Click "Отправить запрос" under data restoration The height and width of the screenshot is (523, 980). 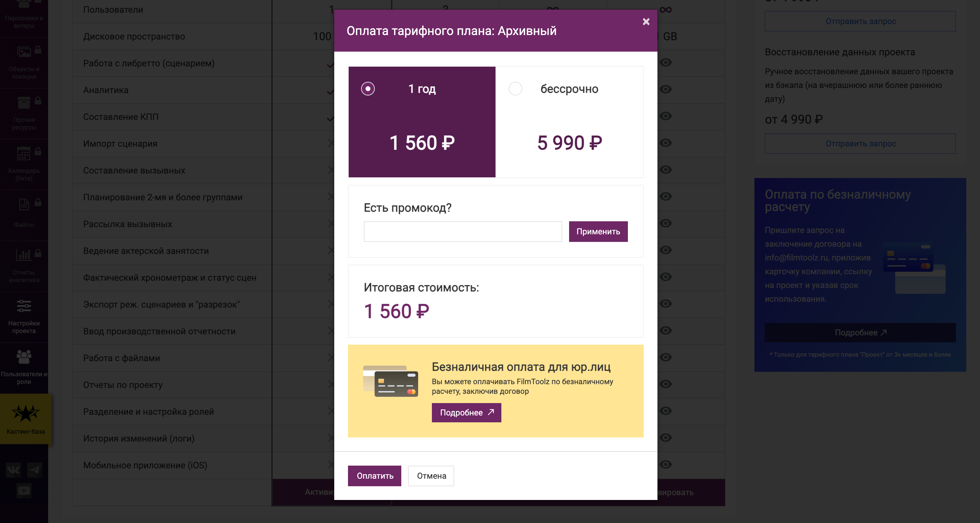[x=860, y=144]
